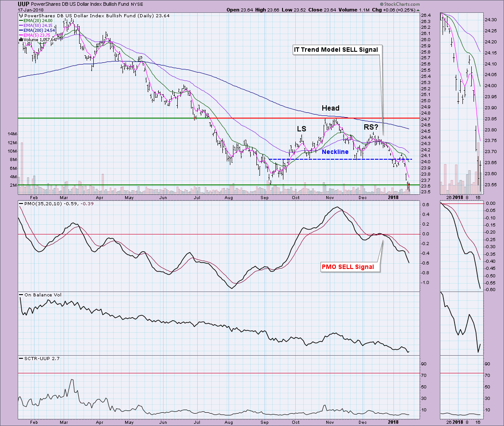Open the StockCharts.com copyright link

pyautogui.click(x=400, y=4)
